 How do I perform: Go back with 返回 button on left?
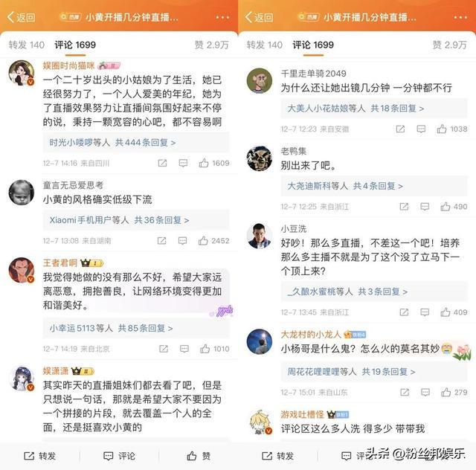point(21,17)
